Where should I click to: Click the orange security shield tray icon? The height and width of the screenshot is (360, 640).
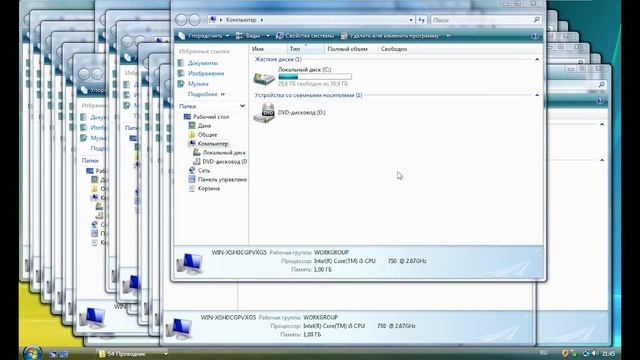(565, 353)
